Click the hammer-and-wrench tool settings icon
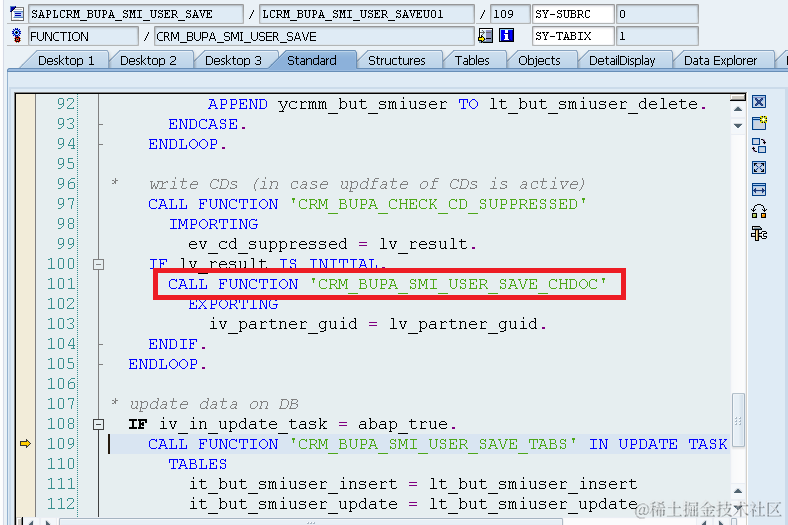Image resolution: width=788 pixels, height=525 pixels. click(x=759, y=234)
